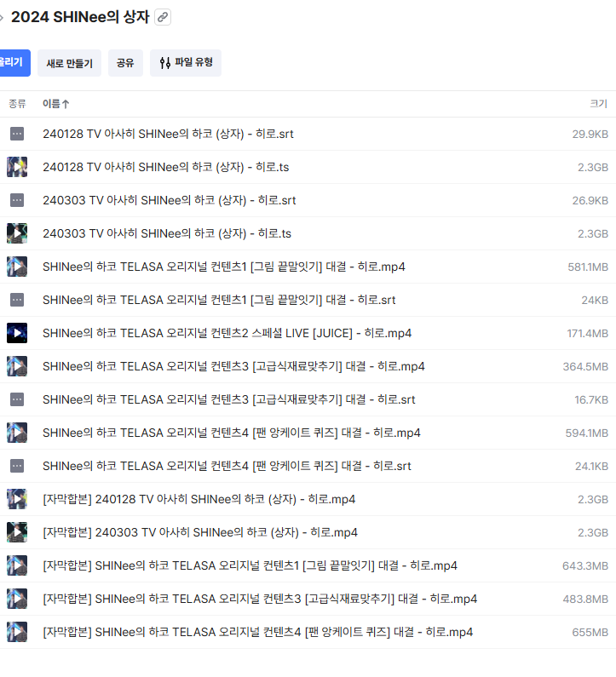Open file name 컨텐츠2 스페셜 LIVE [JUICE] - 히로.mp4
Viewport: 616px width, 677px height.
click(x=227, y=333)
